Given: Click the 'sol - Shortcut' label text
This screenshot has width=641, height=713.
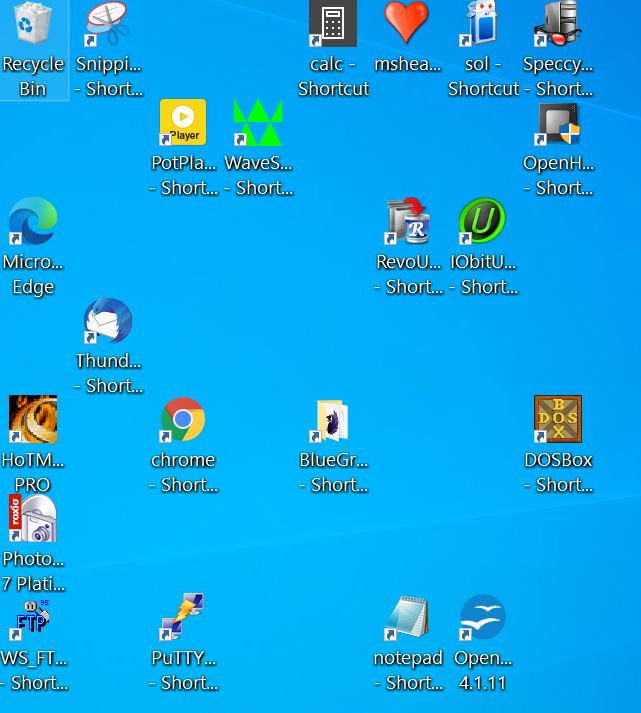Looking at the screenshot, I should click(483, 76).
